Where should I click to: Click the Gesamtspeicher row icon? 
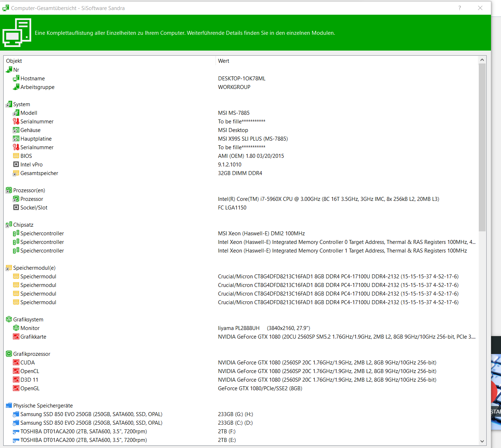(x=16, y=173)
